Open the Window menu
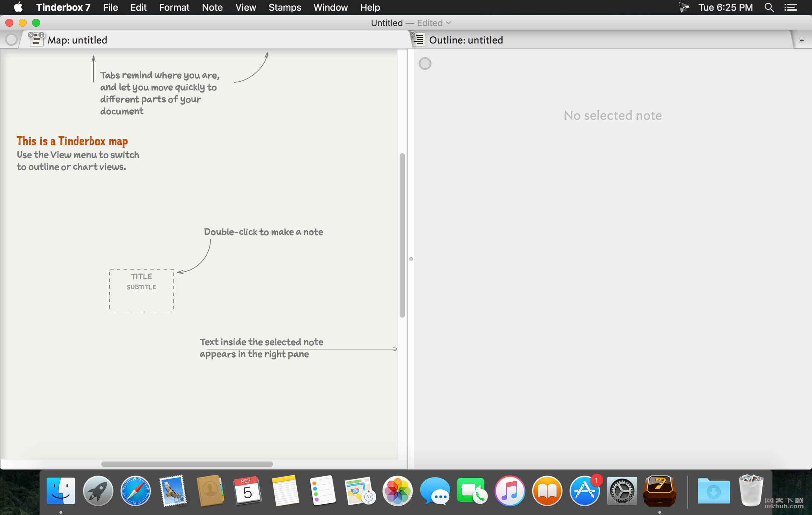The height and width of the screenshot is (515, 812). click(330, 7)
